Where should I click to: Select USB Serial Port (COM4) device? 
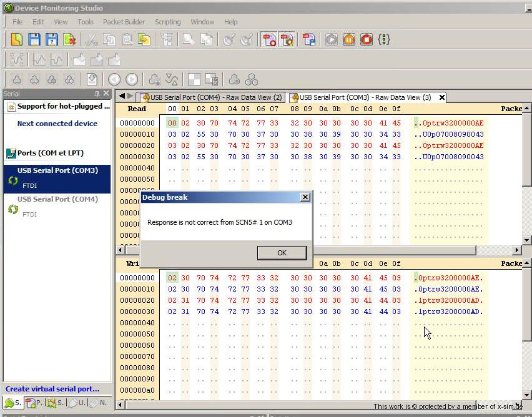[x=57, y=200]
